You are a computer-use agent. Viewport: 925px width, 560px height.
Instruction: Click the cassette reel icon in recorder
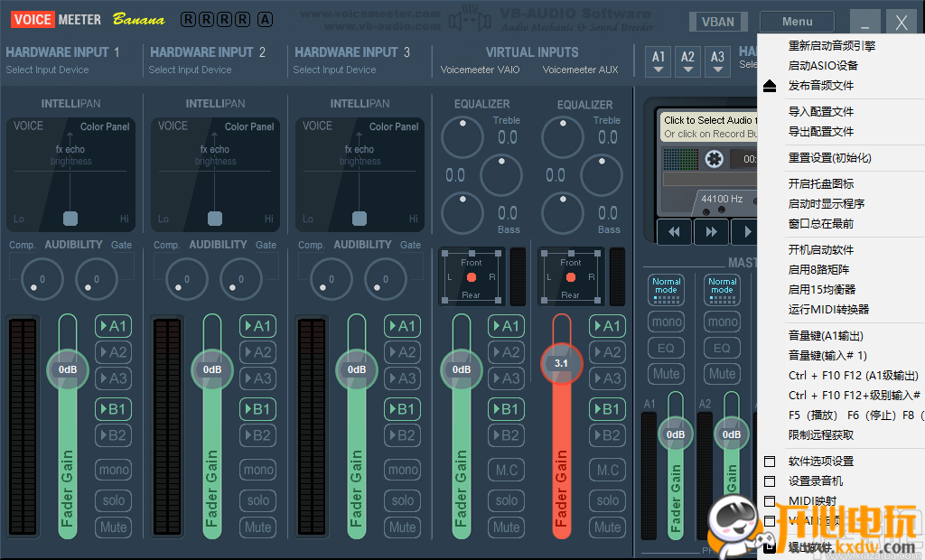pos(713,159)
